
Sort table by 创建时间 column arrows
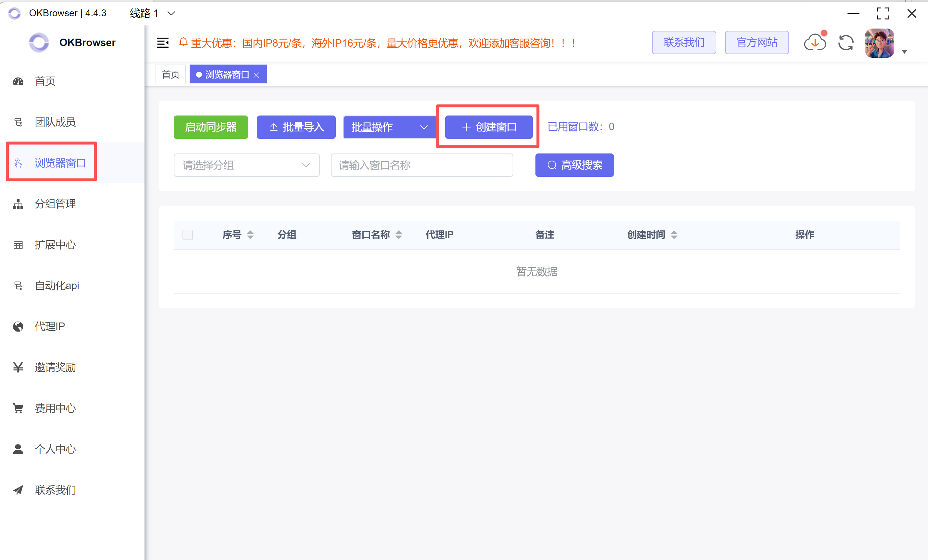674,235
